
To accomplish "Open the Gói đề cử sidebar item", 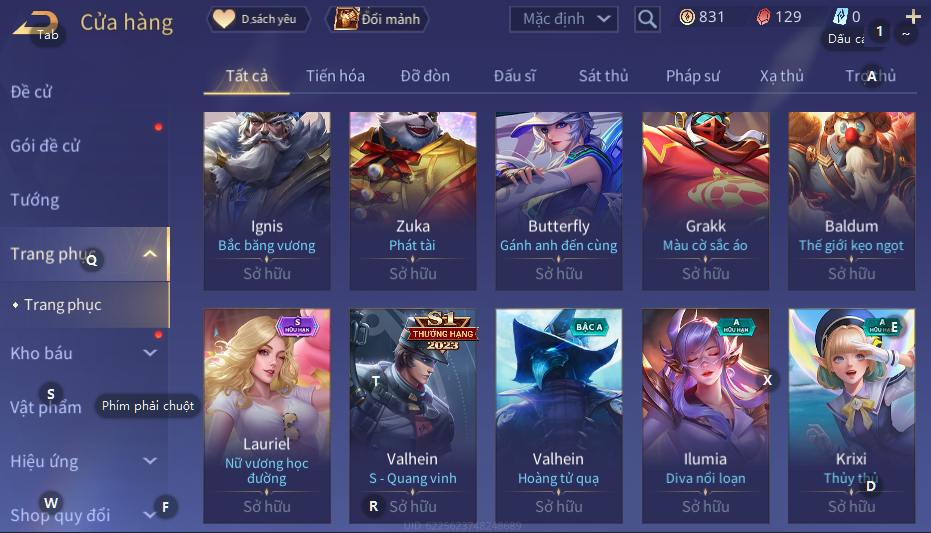I will [45, 146].
